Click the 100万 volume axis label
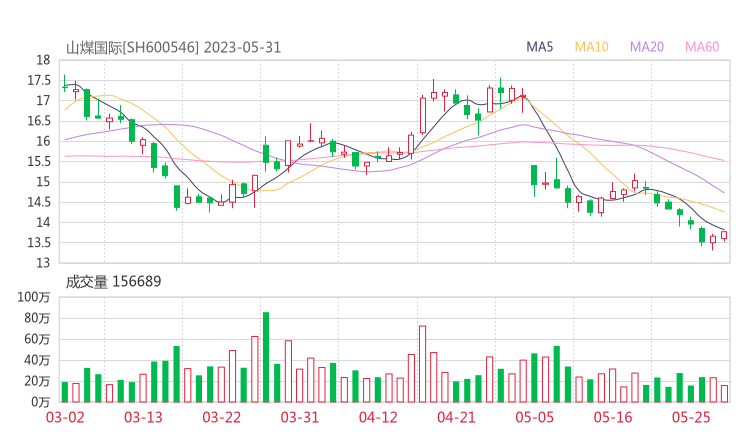 tap(34, 297)
